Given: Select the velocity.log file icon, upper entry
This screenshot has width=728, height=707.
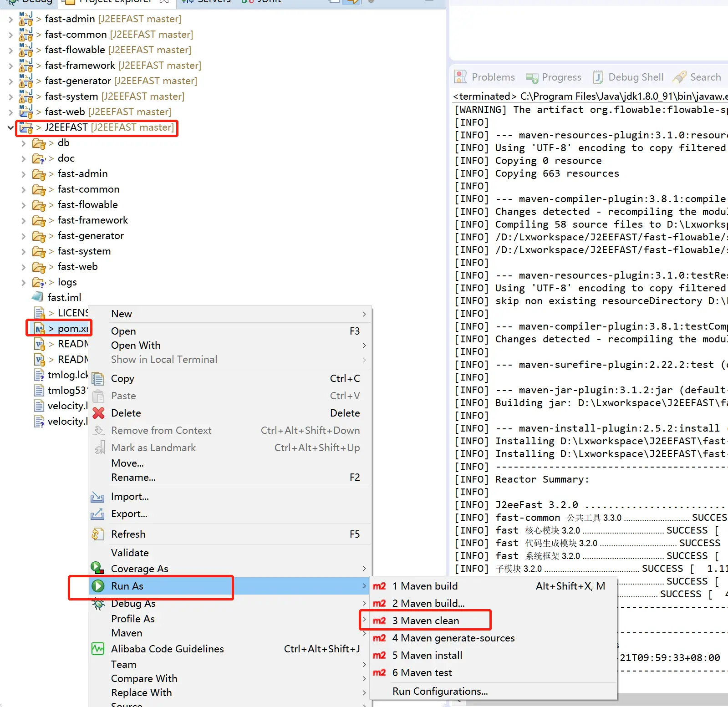Looking at the screenshot, I should pos(40,406).
